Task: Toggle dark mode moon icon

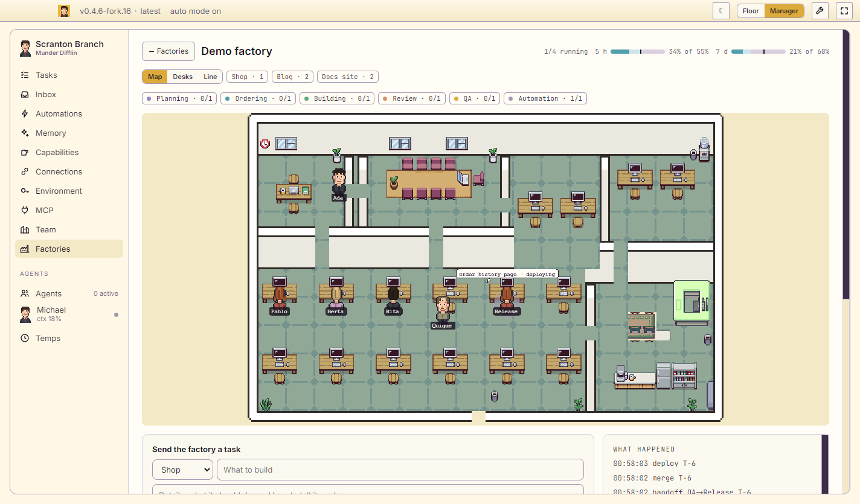Action: [721, 11]
